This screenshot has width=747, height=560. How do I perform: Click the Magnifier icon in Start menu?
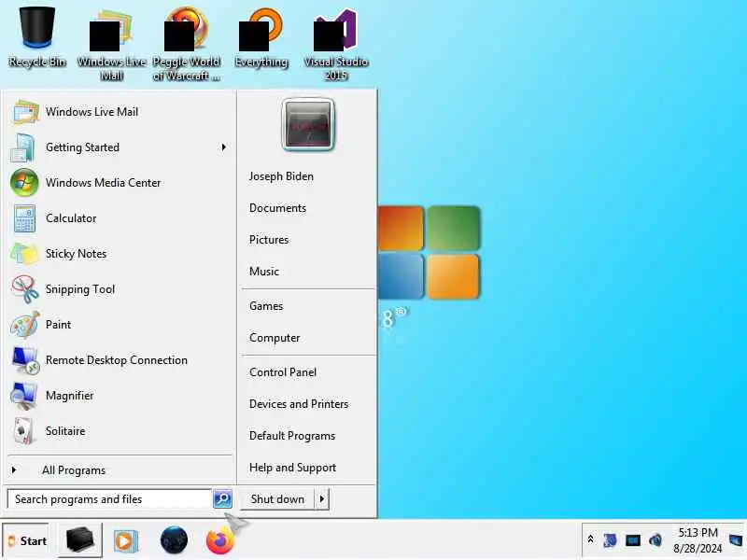pos(24,396)
